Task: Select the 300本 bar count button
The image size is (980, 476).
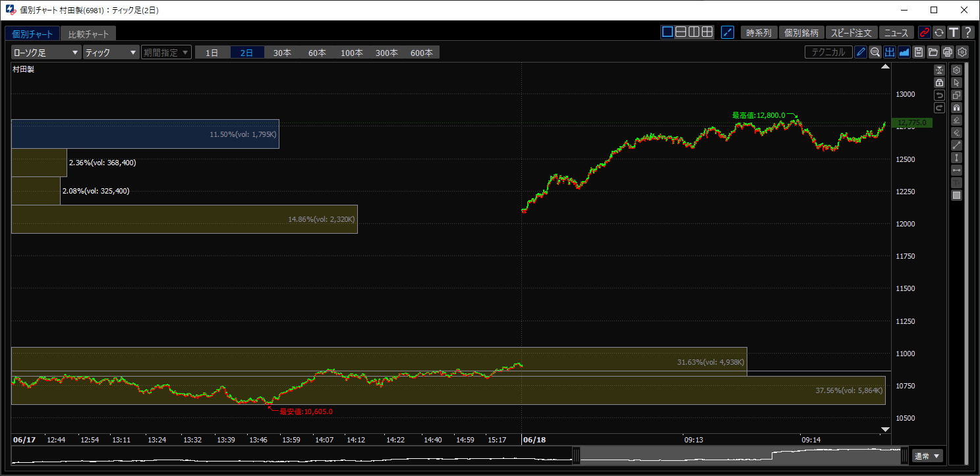Action: coord(387,53)
